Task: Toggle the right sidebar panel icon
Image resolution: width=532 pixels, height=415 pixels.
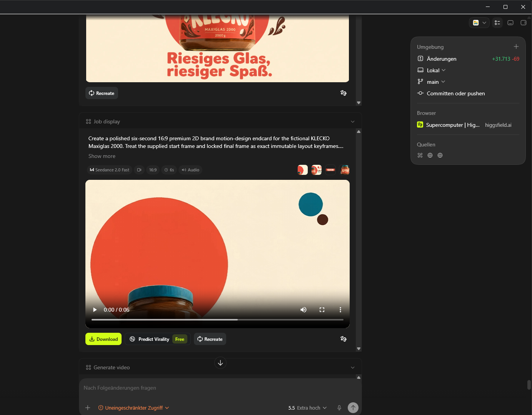Action: (x=524, y=23)
